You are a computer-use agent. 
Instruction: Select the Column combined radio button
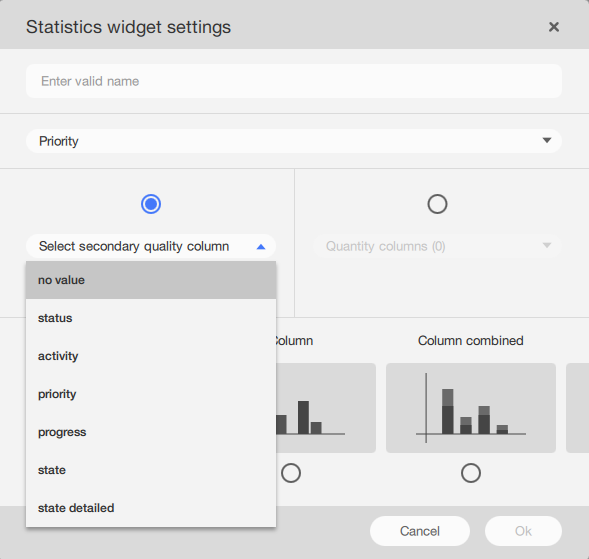pyautogui.click(x=471, y=473)
